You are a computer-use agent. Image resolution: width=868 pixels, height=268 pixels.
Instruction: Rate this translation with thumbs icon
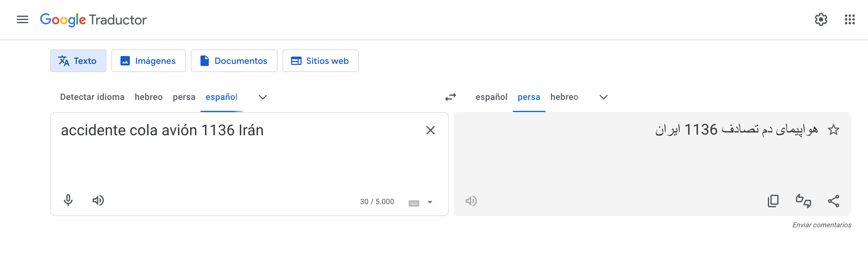click(803, 201)
